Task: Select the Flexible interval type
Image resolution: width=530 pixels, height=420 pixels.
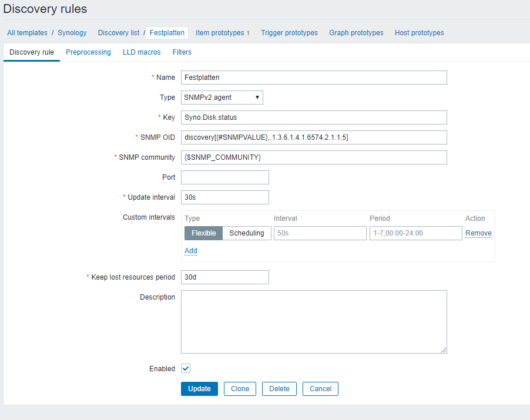Action: [203, 233]
